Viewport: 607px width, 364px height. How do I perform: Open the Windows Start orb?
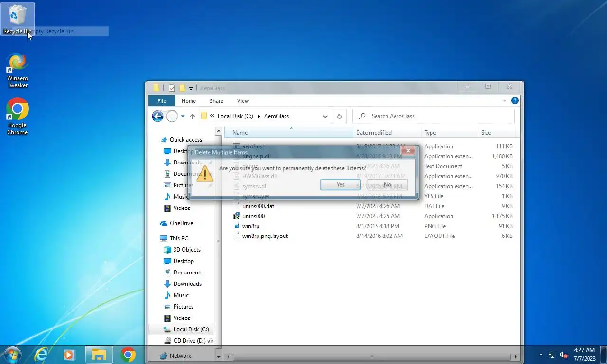(x=12, y=354)
